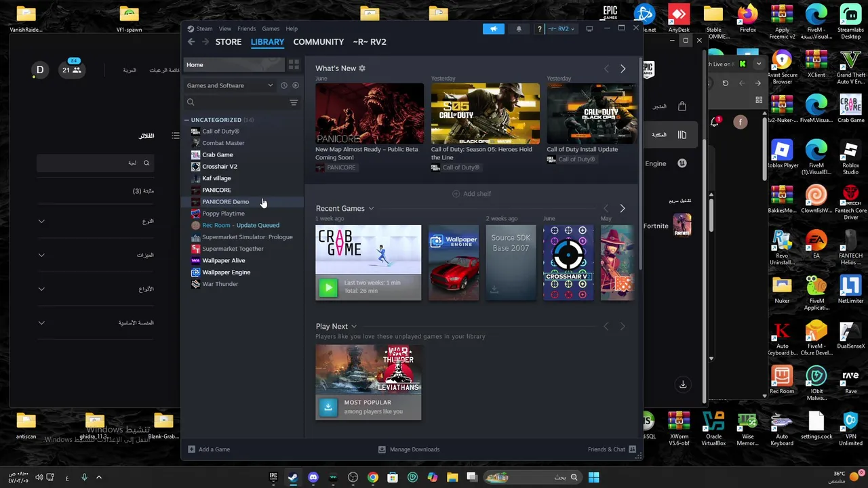Open Wallpaper Engine recent game card
The image size is (868, 488).
pyautogui.click(x=454, y=263)
